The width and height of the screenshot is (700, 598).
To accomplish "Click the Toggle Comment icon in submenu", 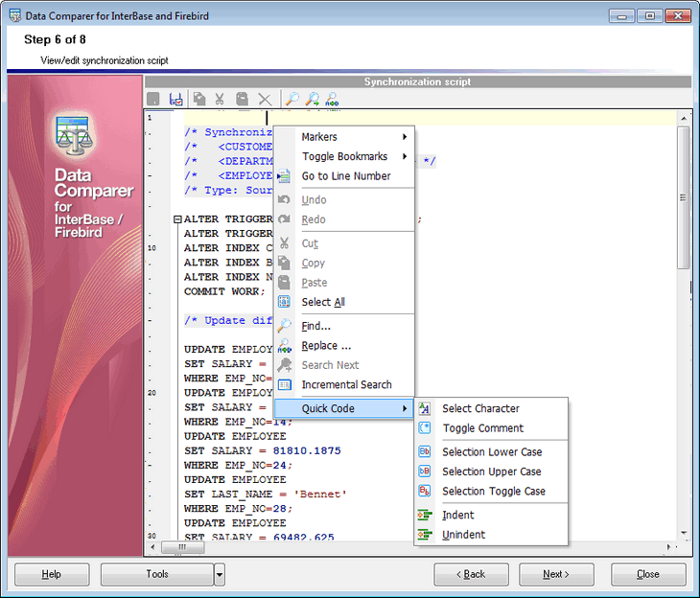I will (x=425, y=428).
